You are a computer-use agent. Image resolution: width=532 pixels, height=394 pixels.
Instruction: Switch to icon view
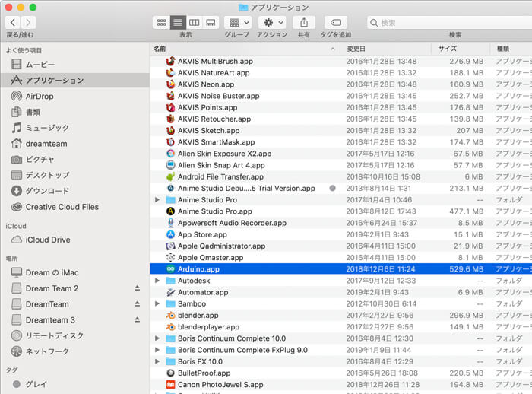click(161, 22)
